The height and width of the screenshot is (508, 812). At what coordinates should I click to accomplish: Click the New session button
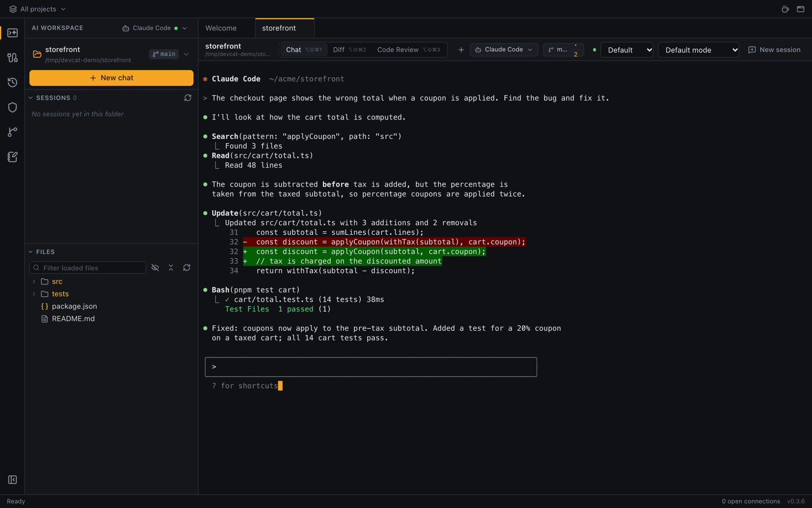pos(774,50)
